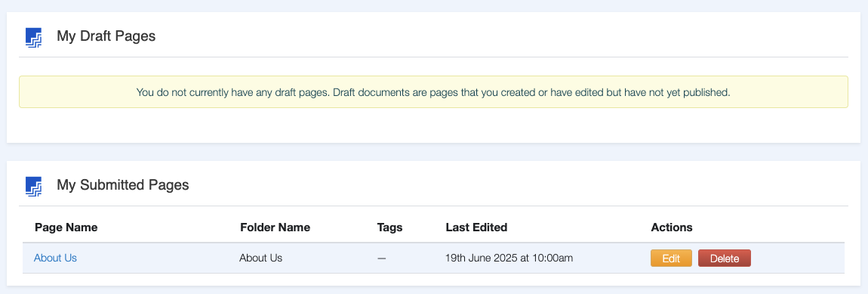Click the dash in the Tags cell
The image size is (868, 294).
(x=381, y=258)
